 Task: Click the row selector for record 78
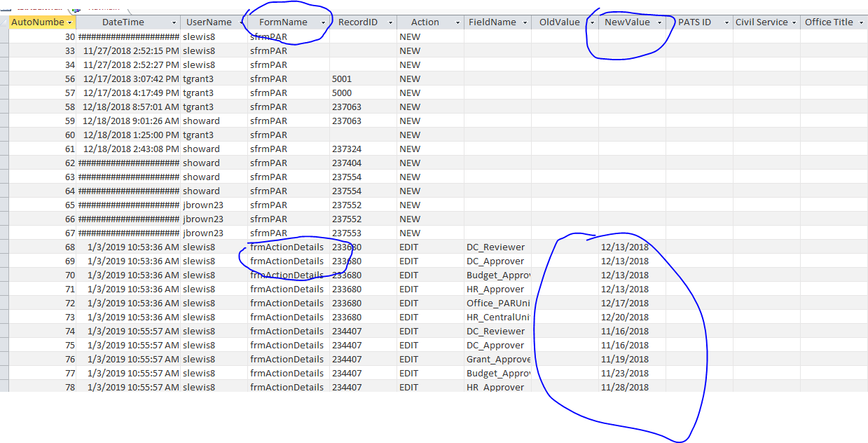click(x=4, y=387)
